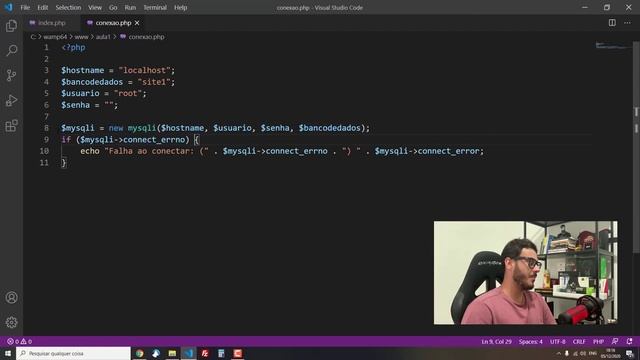Click the feedback icon in status bar
This screenshot has width=640, height=360.
[x=615, y=341]
